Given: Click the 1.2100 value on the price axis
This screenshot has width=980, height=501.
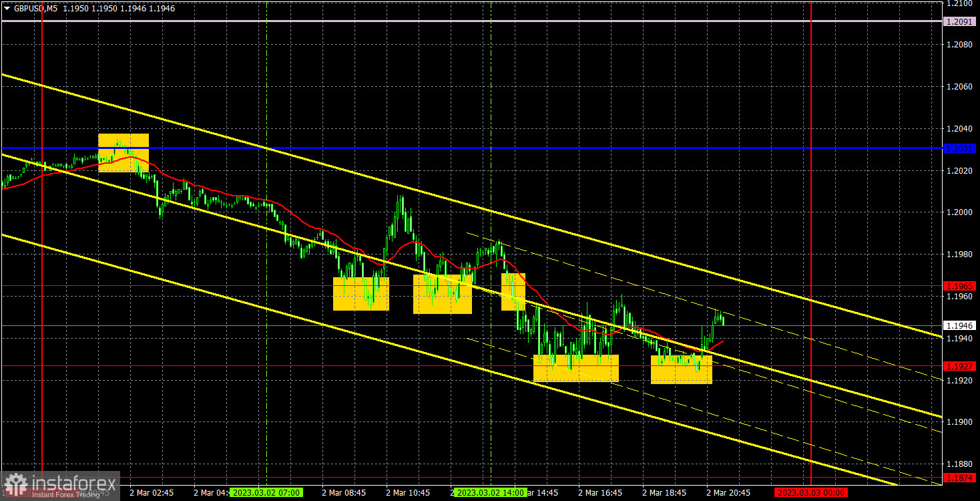Looking at the screenshot, I should (961, 3).
